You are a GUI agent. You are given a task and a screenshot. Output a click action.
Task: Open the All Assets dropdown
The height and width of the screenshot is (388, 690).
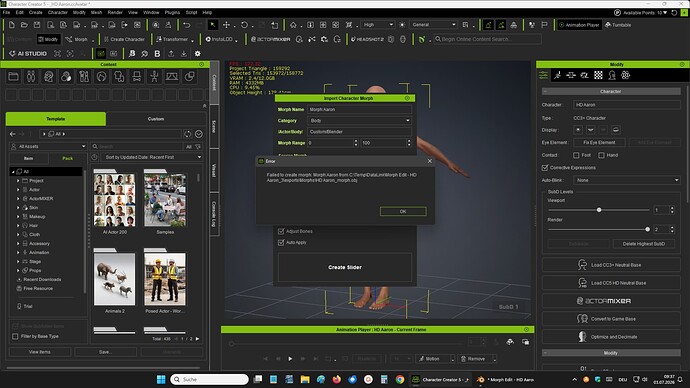click(48, 146)
